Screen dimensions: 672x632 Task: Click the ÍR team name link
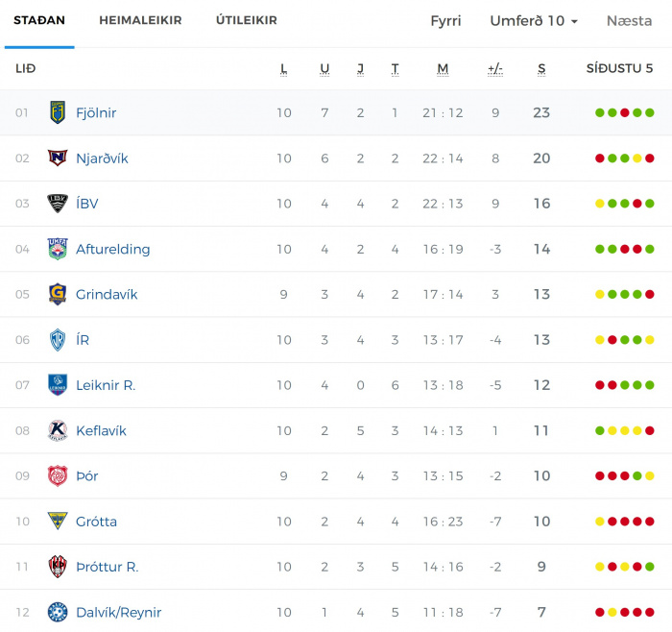(x=83, y=340)
